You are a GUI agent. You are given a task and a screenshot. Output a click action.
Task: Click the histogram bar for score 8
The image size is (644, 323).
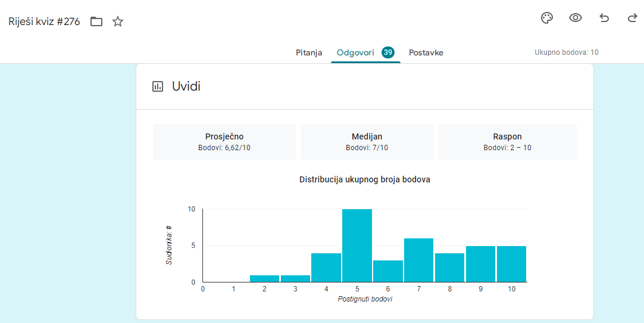click(450, 268)
